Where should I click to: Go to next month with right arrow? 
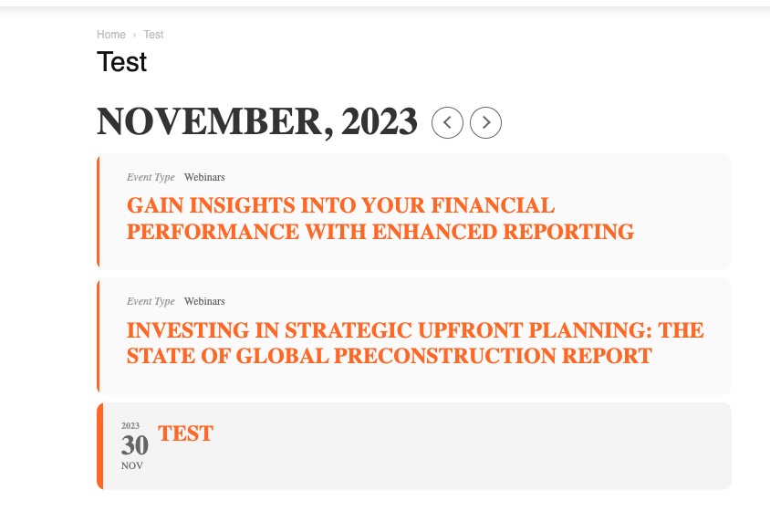(x=485, y=122)
